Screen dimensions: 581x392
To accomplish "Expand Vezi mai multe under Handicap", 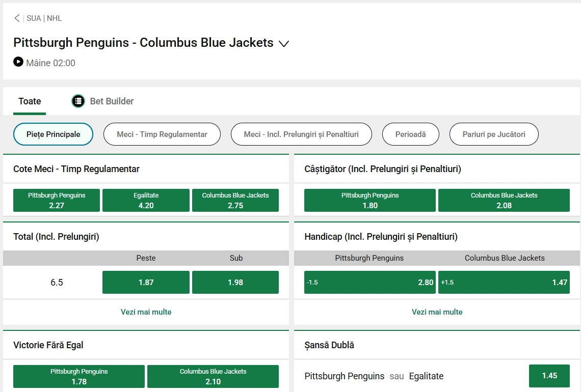I will 437,312.
